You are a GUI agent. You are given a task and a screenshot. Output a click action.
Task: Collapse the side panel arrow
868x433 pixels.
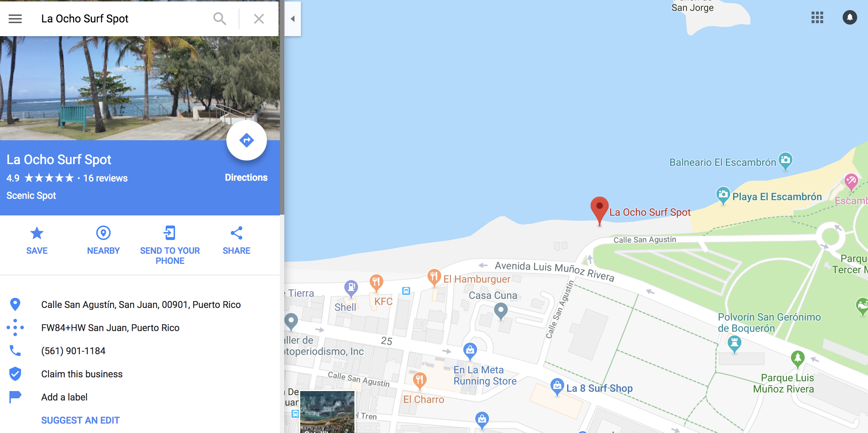point(293,18)
